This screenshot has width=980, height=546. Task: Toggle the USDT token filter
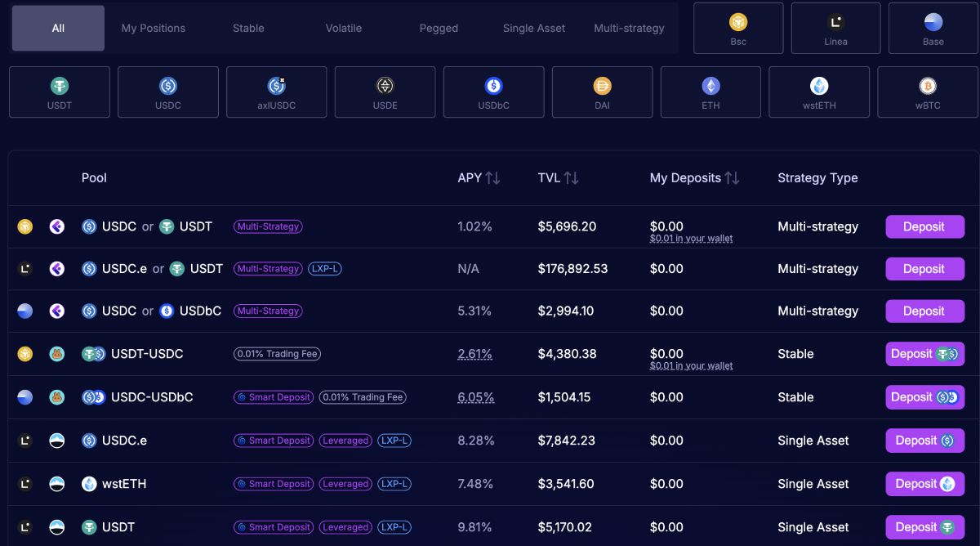click(x=60, y=92)
